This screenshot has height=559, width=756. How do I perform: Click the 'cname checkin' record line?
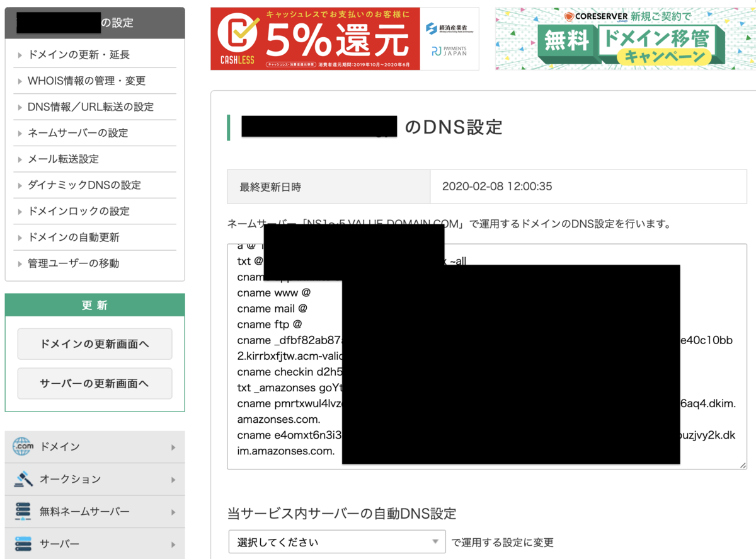(289, 372)
